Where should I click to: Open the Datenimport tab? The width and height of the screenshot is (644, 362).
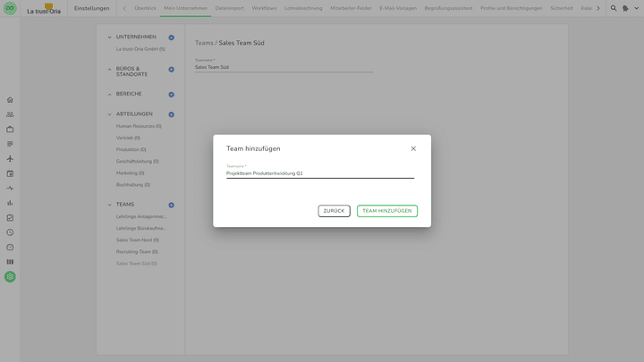pyautogui.click(x=229, y=8)
